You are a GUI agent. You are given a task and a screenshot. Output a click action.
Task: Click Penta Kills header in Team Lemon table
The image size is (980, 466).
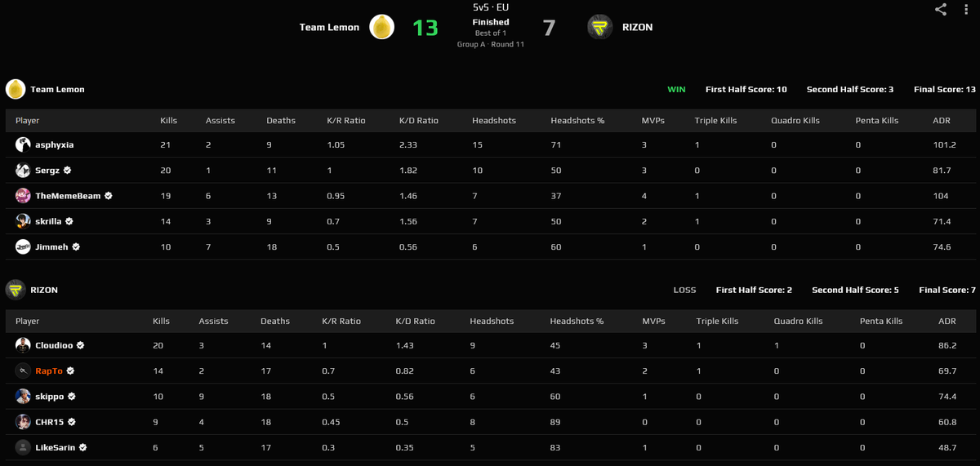coord(877,120)
